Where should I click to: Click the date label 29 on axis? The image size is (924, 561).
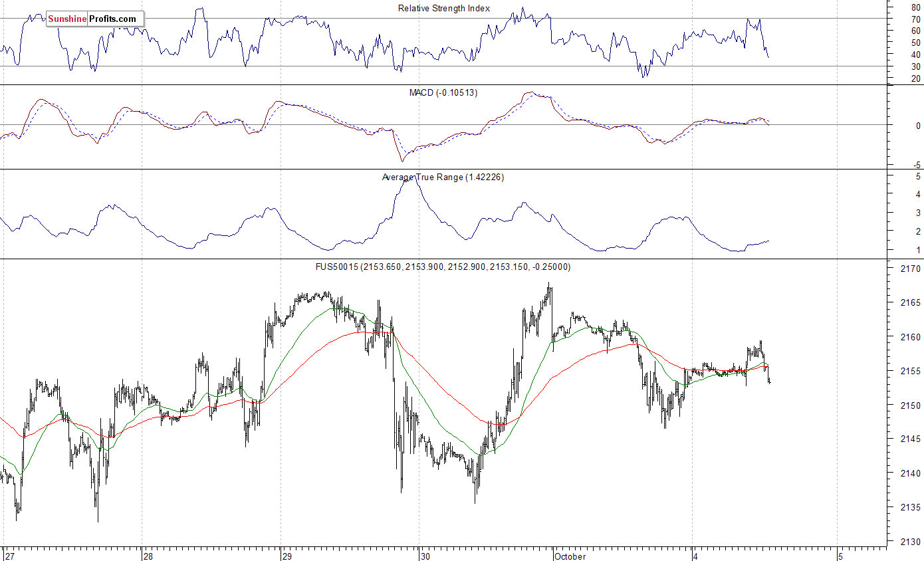[x=287, y=556]
